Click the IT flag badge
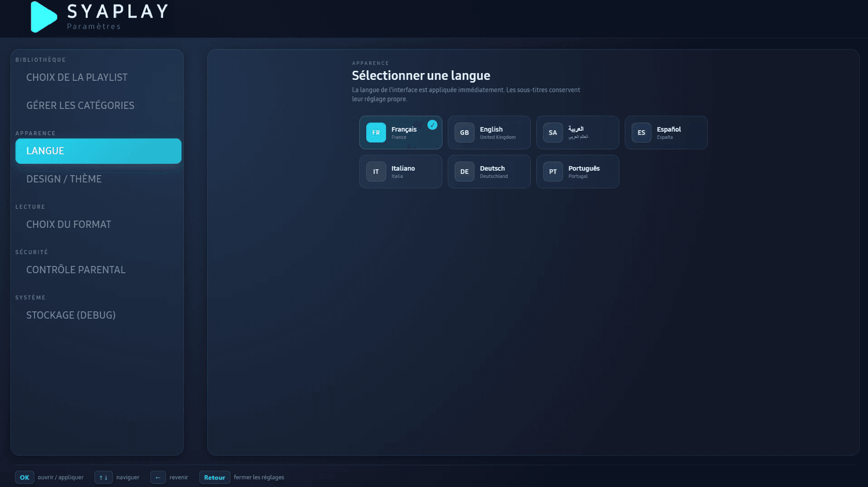 pos(376,172)
